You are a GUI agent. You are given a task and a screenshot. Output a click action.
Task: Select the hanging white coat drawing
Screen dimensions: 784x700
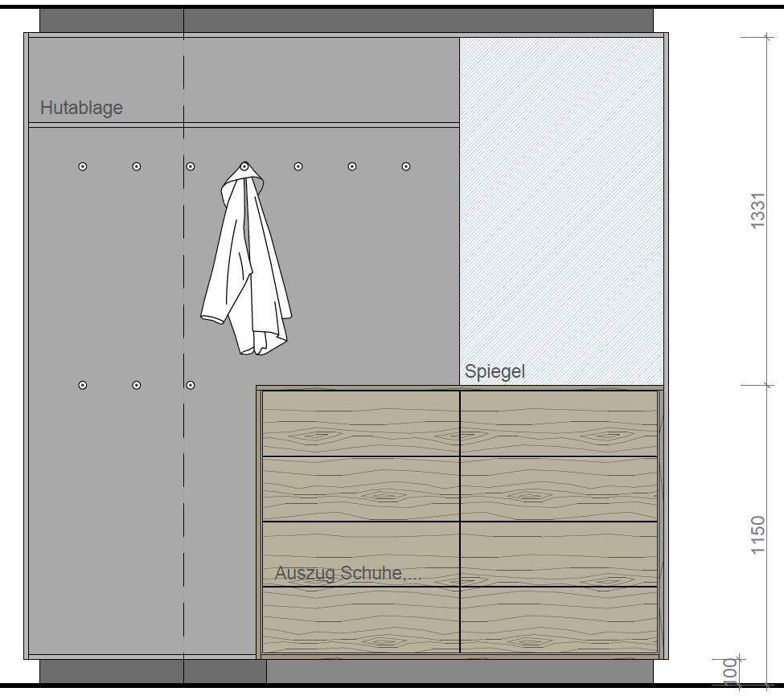click(x=245, y=265)
